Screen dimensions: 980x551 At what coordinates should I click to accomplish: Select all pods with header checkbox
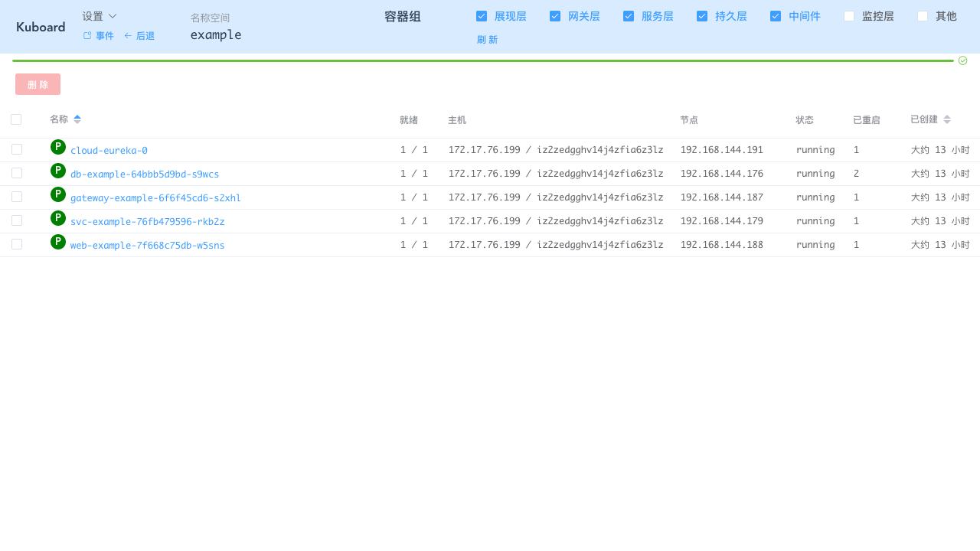(x=16, y=119)
